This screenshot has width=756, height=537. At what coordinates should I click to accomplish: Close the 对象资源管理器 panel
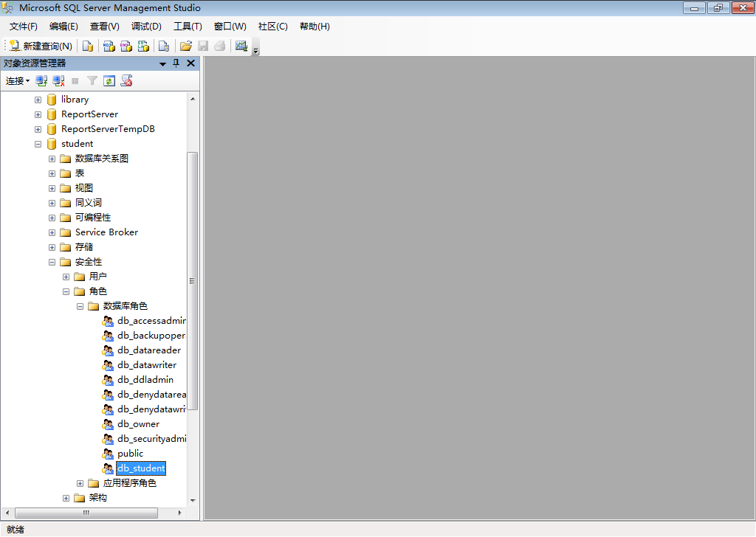191,63
